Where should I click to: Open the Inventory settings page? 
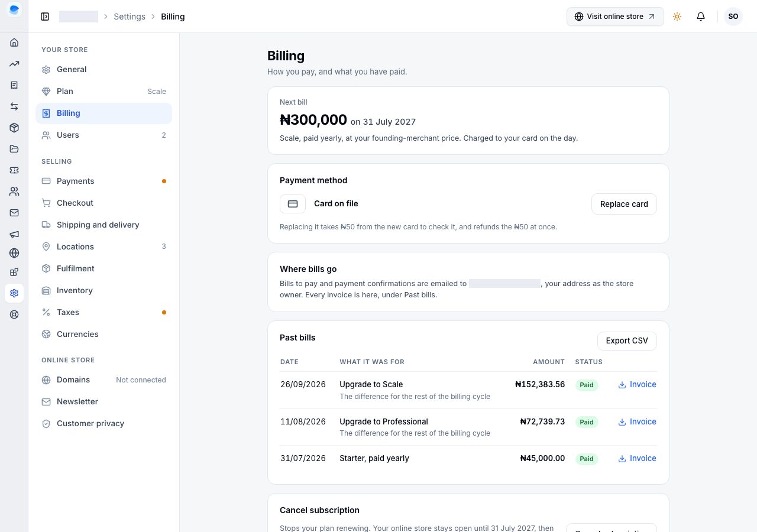pos(103,291)
